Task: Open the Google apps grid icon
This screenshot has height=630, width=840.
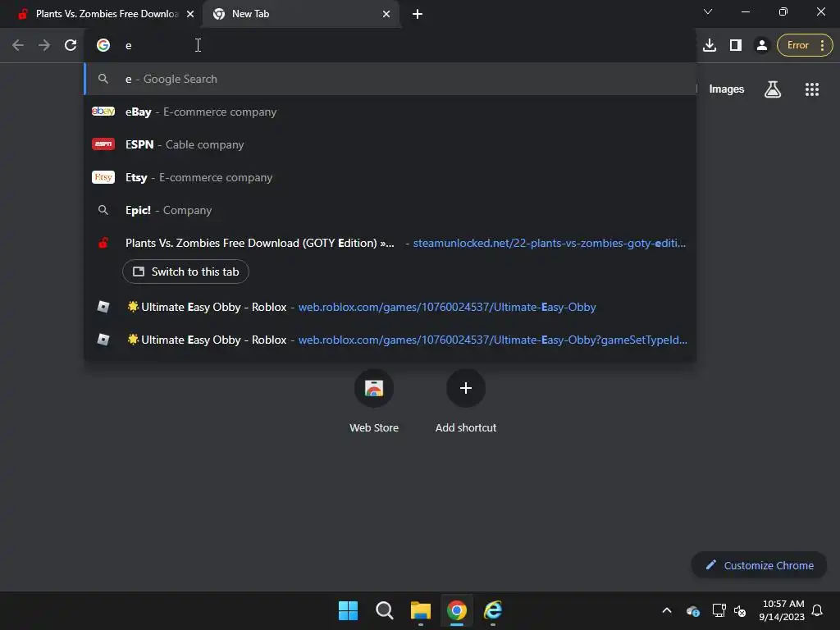Action: pos(811,89)
